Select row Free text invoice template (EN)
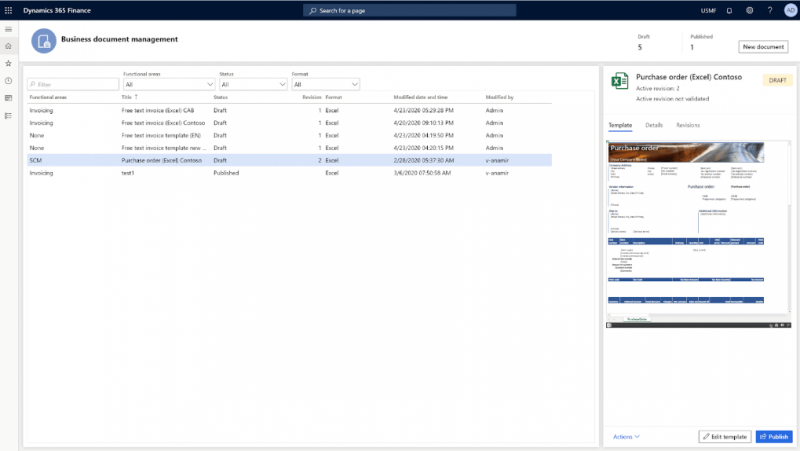The image size is (800, 451). click(289, 135)
